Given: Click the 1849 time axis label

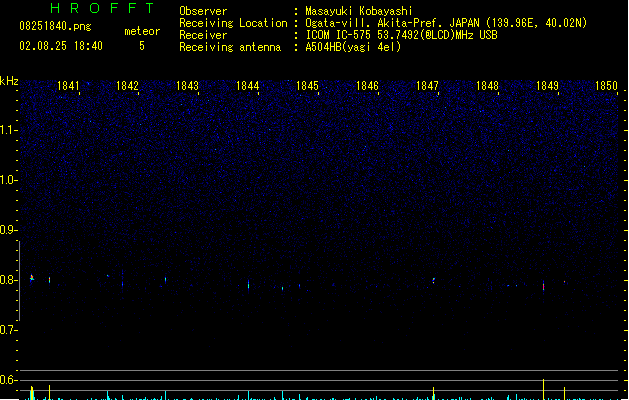Looking at the screenshot, I should tap(547, 85).
